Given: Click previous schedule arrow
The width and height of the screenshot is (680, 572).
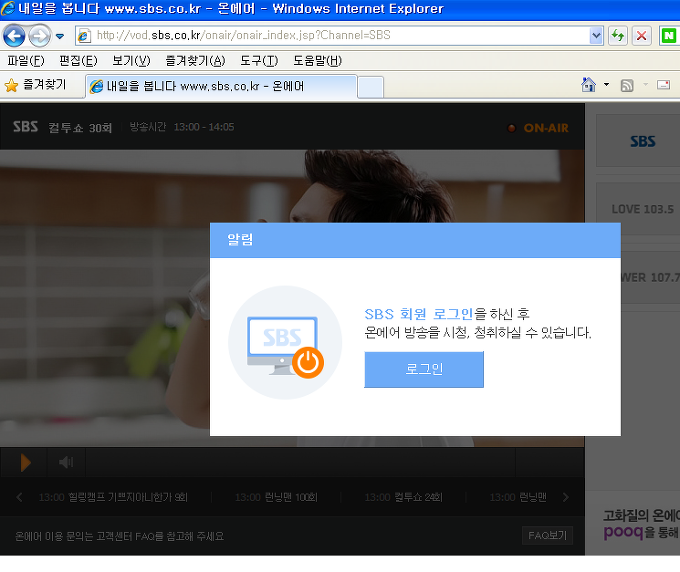Looking at the screenshot, I should click(x=19, y=497).
